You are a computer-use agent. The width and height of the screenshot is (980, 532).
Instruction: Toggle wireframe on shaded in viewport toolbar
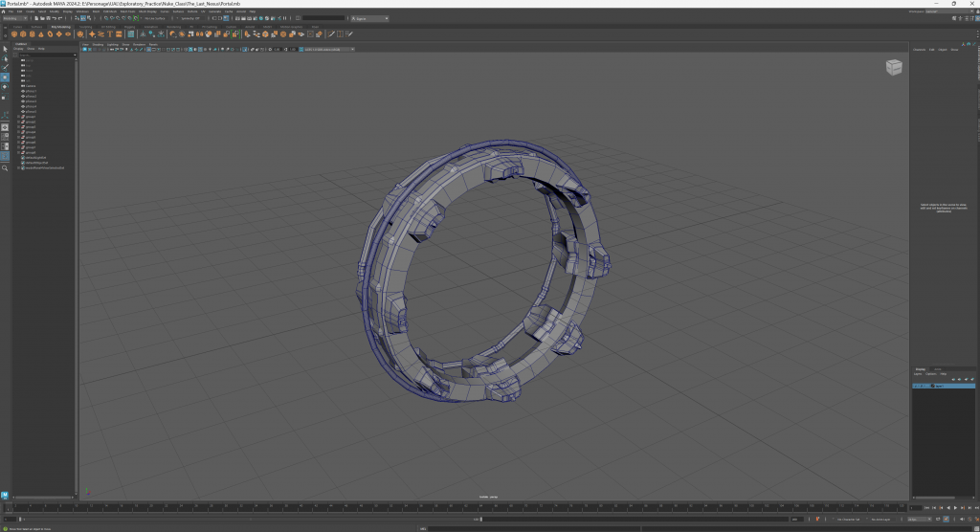point(200,50)
